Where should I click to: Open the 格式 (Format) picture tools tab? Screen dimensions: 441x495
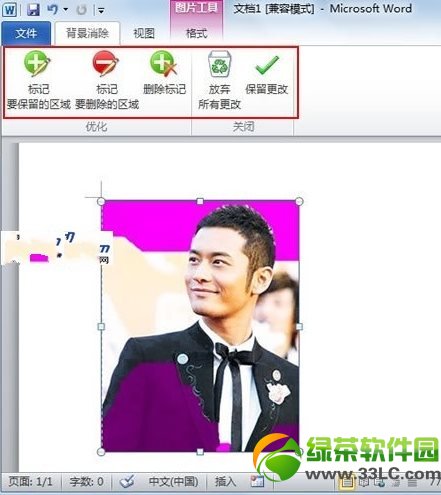pos(196,33)
